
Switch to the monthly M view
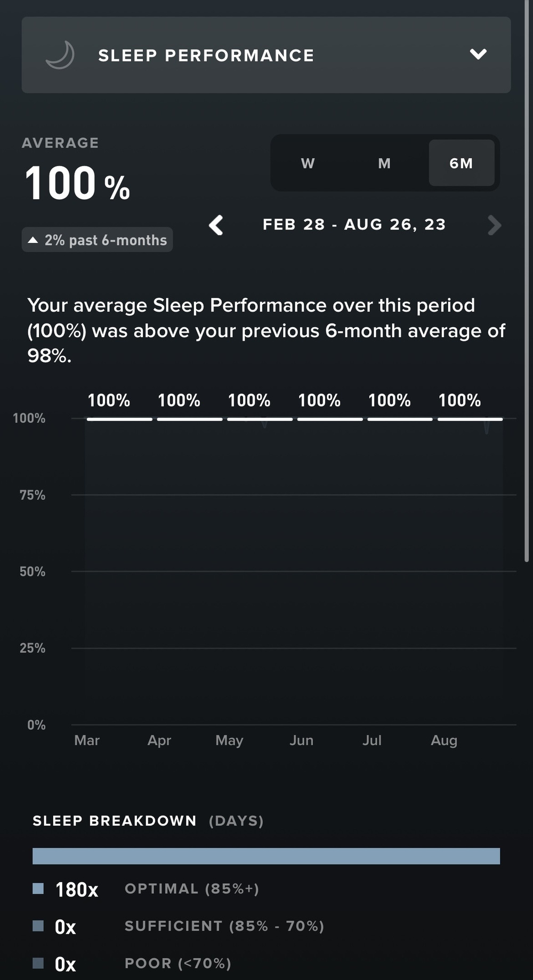384,164
